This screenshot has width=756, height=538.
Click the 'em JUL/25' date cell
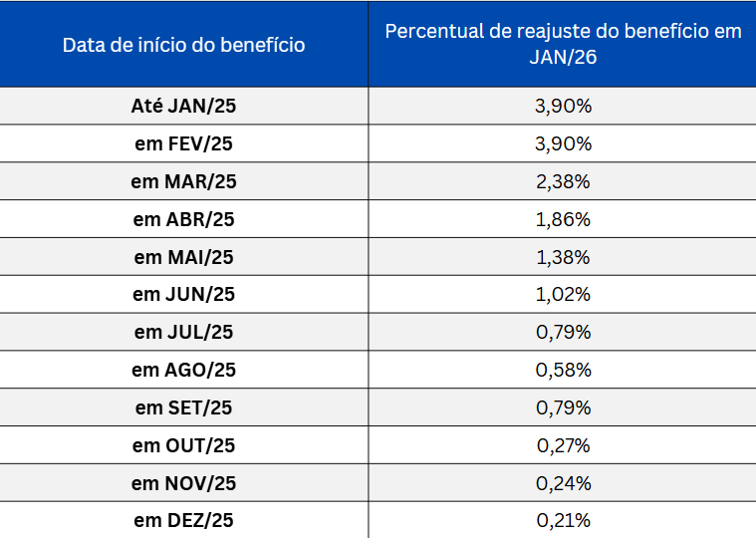183,333
